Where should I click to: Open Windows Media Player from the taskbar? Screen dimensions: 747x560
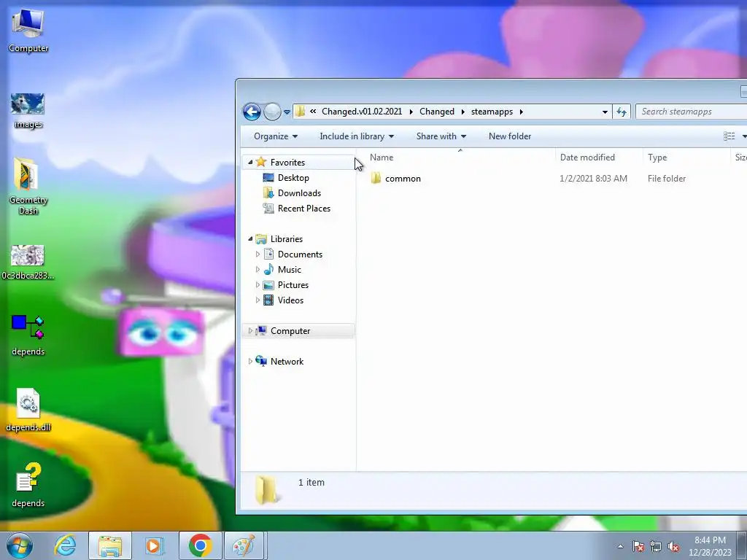154,545
